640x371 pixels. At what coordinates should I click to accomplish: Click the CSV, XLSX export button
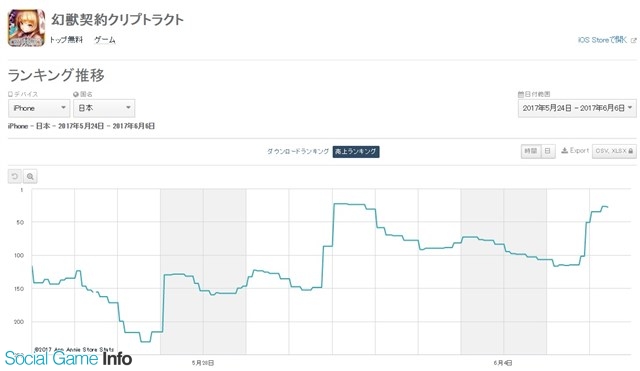[614, 151]
